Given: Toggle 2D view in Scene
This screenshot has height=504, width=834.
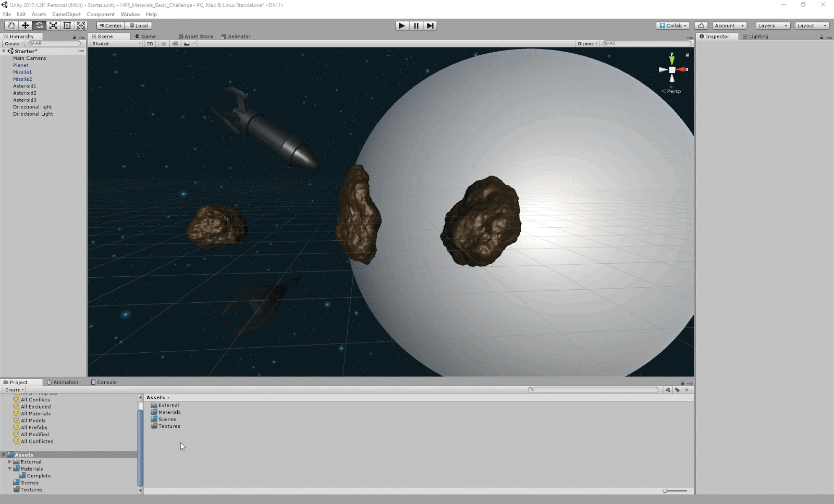Looking at the screenshot, I should (150, 44).
